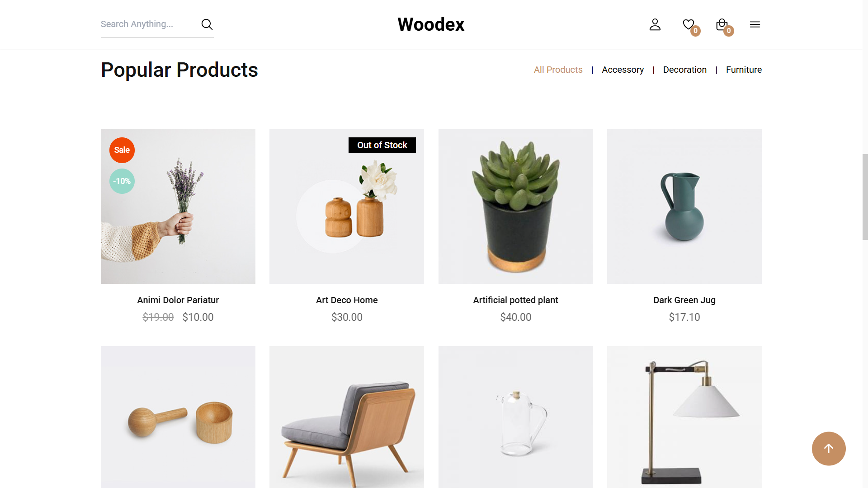Open the Art Deco Home product title
This screenshot has height=488, width=868.
point(347,300)
